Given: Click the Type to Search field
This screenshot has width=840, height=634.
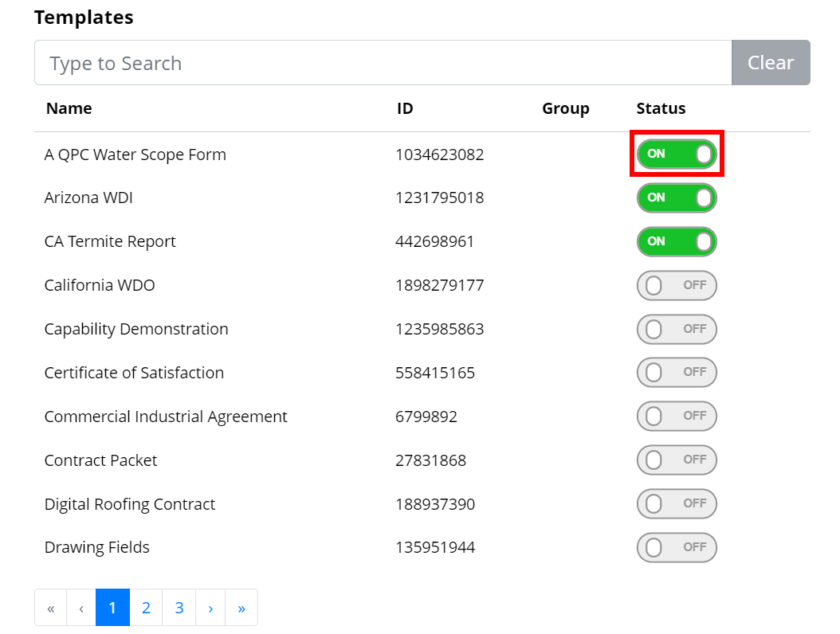Looking at the screenshot, I should pyautogui.click(x=383, y=63).
